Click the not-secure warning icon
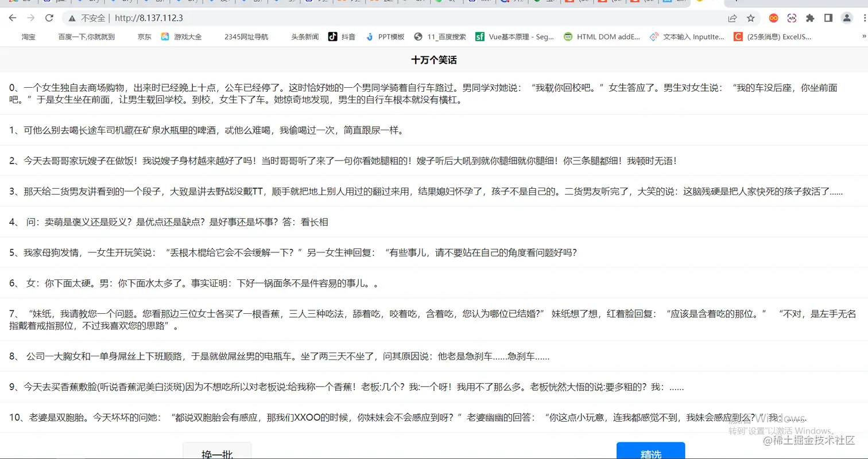868x459 pixels. (x=72, y=18)
